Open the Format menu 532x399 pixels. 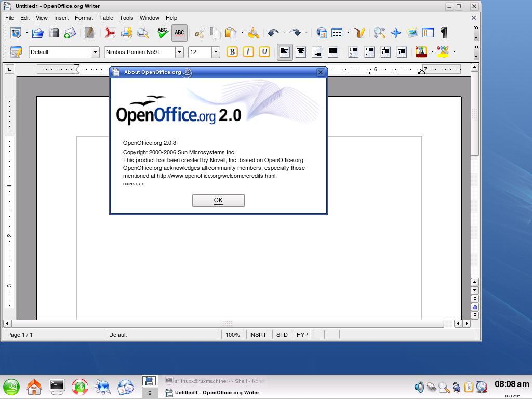[x=84, y=18]
